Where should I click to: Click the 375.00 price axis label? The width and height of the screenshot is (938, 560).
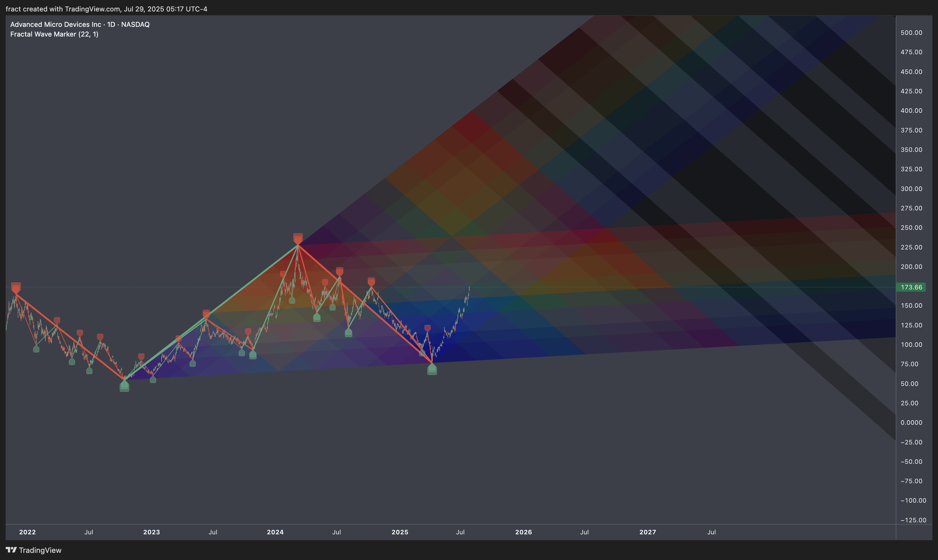(x=911, y=130)
